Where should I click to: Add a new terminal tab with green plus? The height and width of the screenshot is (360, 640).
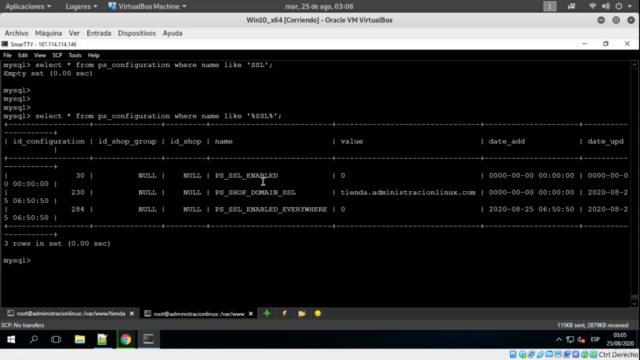(267, 313)
